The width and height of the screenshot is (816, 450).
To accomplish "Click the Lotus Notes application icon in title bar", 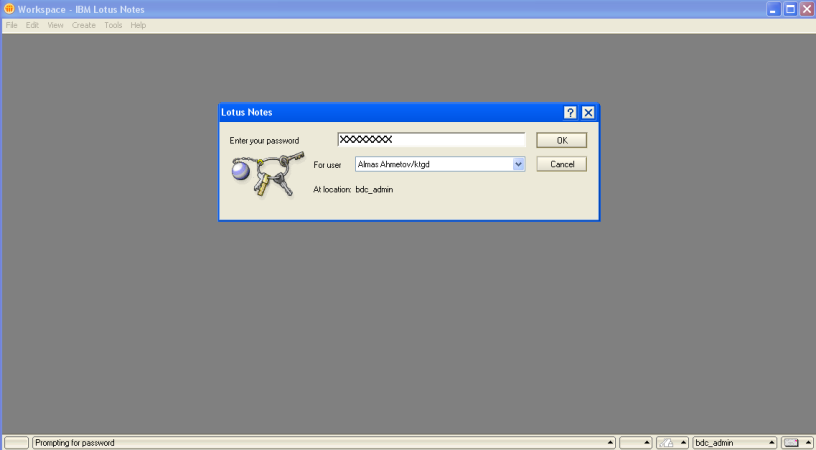I will click(x=9, y=9).
